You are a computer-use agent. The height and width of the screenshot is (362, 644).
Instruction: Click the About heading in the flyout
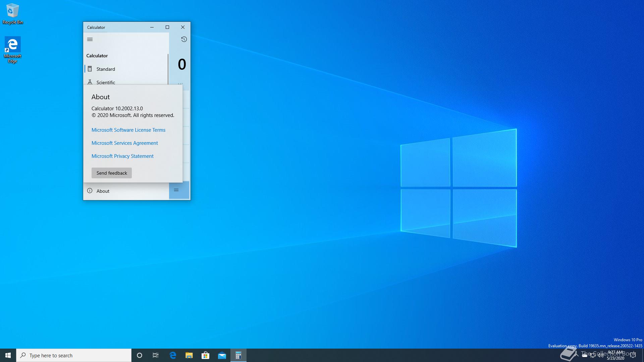click(x=101, y=97)
